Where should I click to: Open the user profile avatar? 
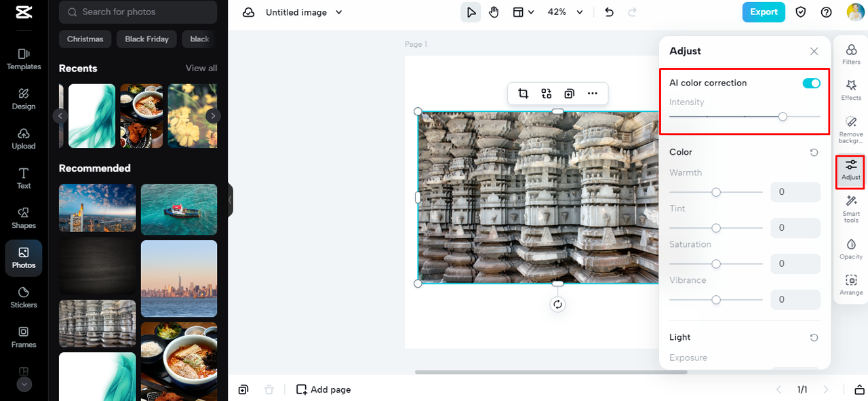(855, 12)
